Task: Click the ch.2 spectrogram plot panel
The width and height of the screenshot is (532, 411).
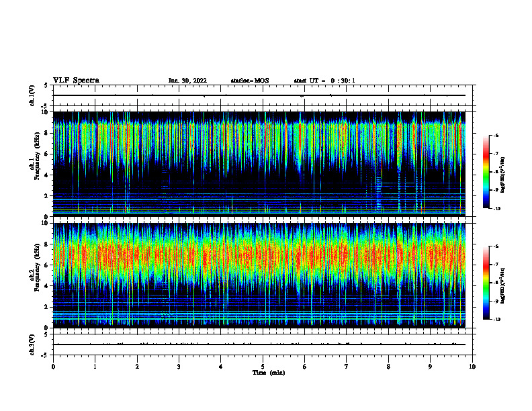Action: pos(259,275)
